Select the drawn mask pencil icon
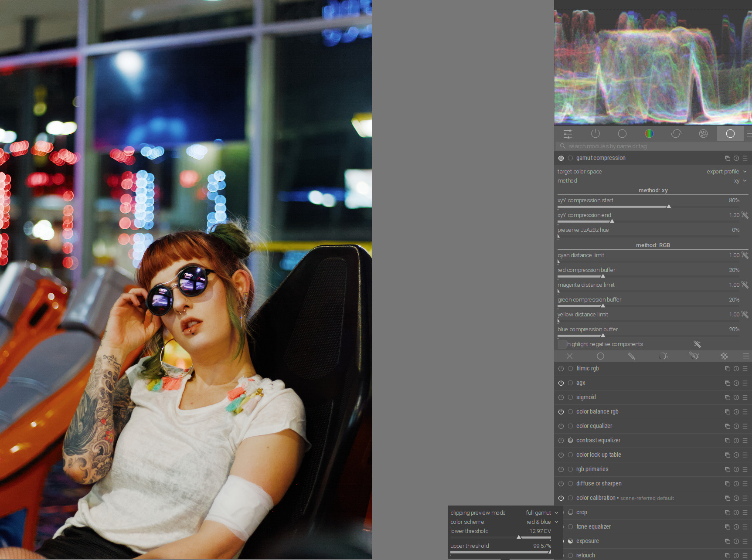The image size is (752, 560). (631, 356)
